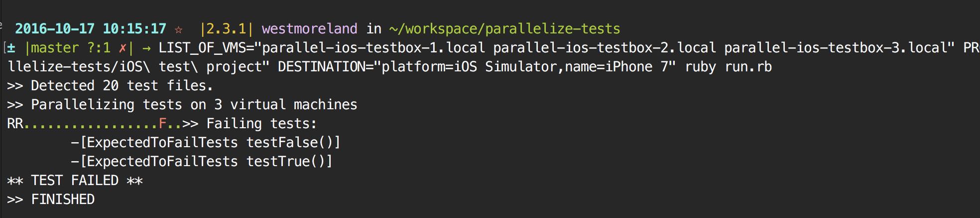Click the ExpectedToFailTests testFalse() line

(206, 143)
